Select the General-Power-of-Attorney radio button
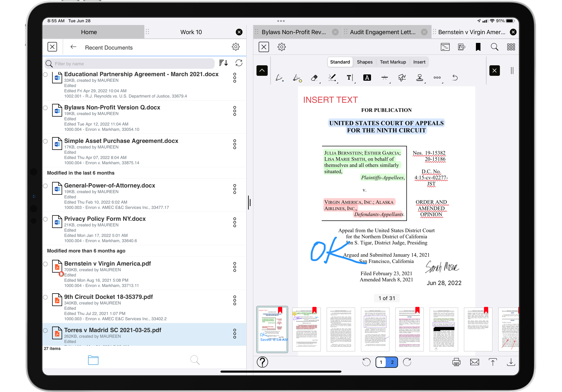 (46, 186)
